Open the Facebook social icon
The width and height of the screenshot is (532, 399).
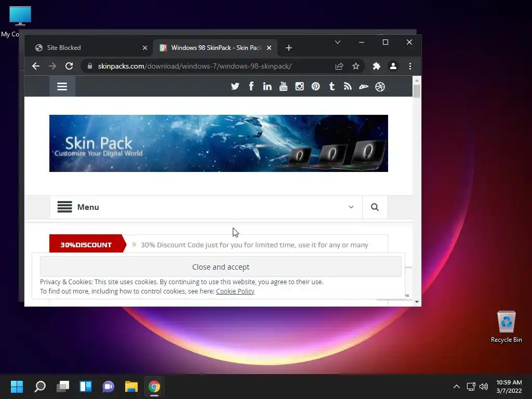click(x=251, y=86)
